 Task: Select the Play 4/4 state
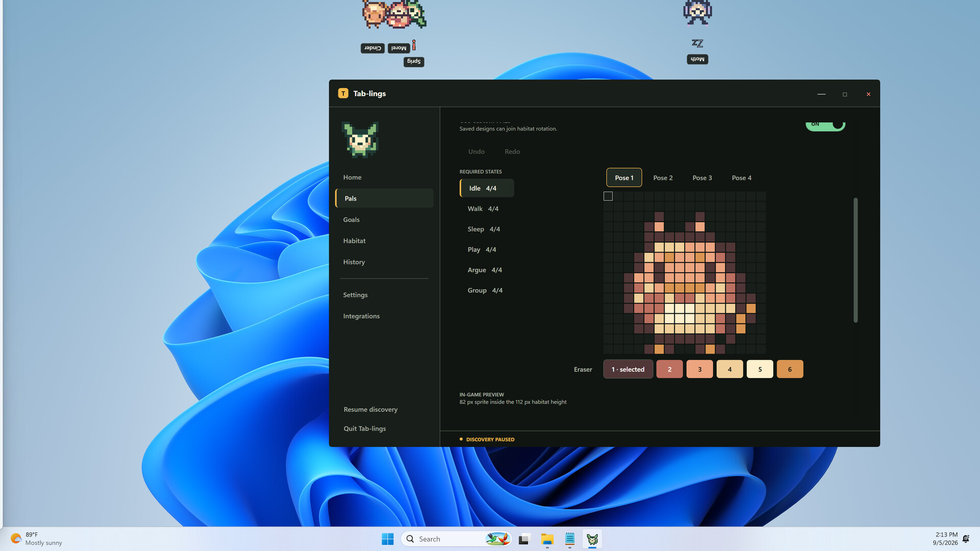[x=481, y=249]
